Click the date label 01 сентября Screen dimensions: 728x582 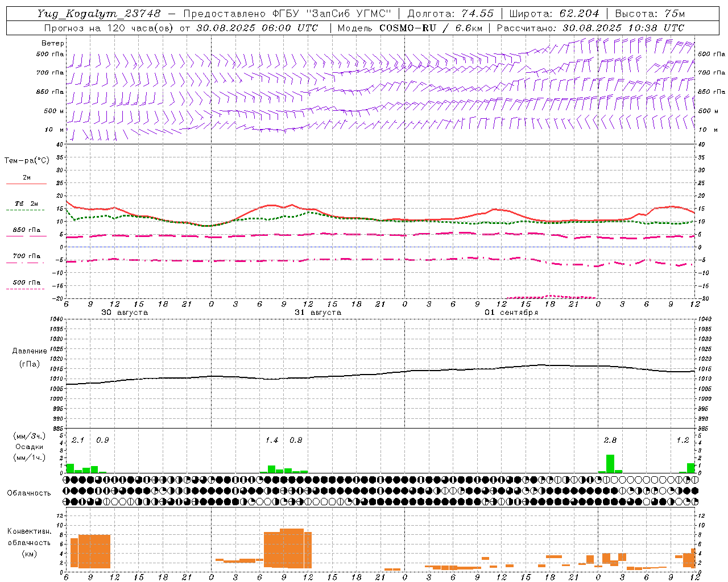click(x=511, y=313)
